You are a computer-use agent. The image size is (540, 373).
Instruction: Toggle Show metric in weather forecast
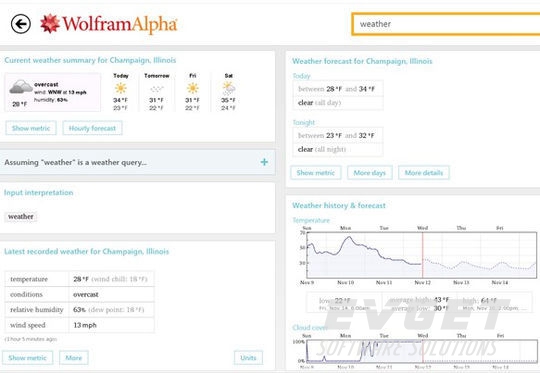pos(316,173)
